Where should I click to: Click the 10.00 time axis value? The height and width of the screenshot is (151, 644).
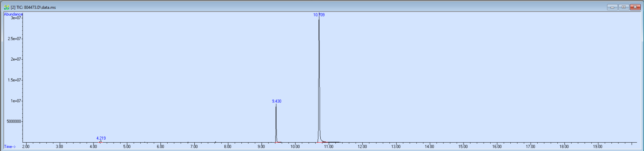(295, 147)
